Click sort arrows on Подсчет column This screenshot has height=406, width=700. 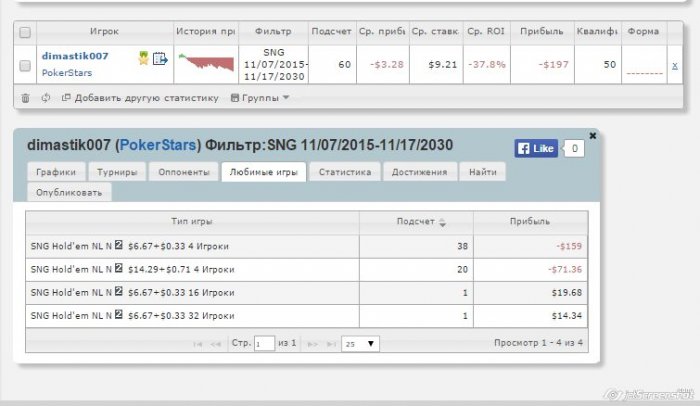442,222
